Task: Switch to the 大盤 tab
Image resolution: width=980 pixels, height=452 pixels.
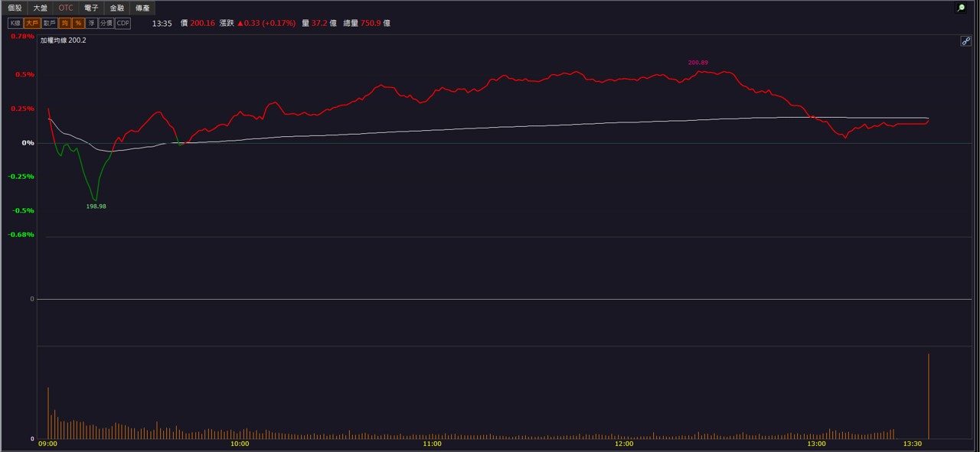Action: click(40, 8)
